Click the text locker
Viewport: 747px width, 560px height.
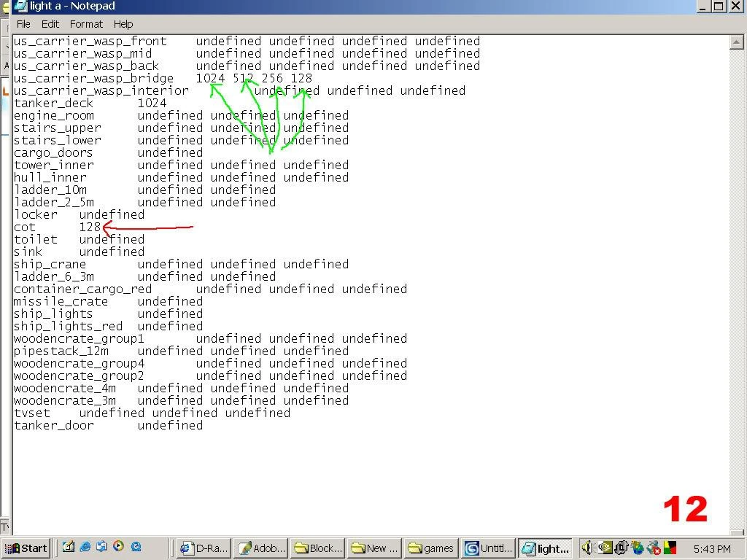coord(35,214)
